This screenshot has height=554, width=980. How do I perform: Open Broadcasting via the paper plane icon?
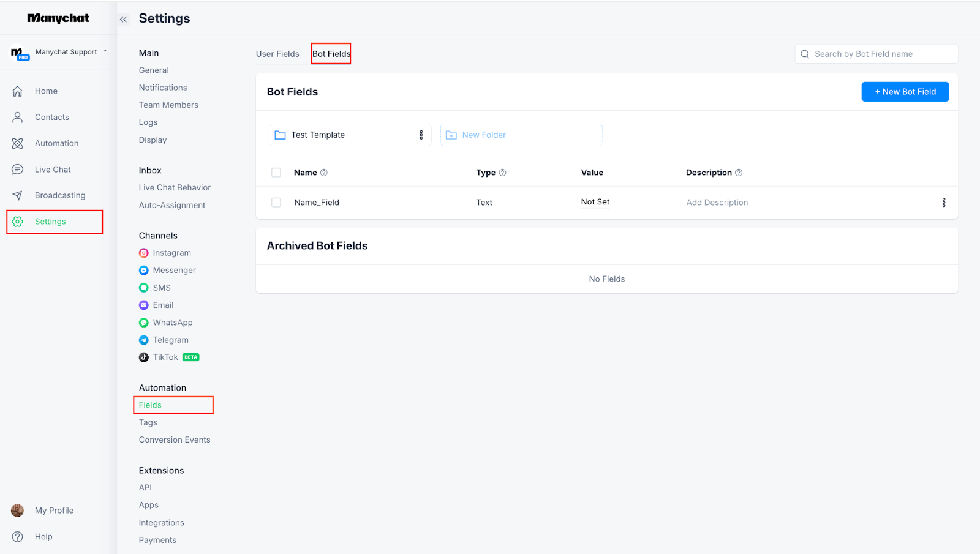point(18,195)
